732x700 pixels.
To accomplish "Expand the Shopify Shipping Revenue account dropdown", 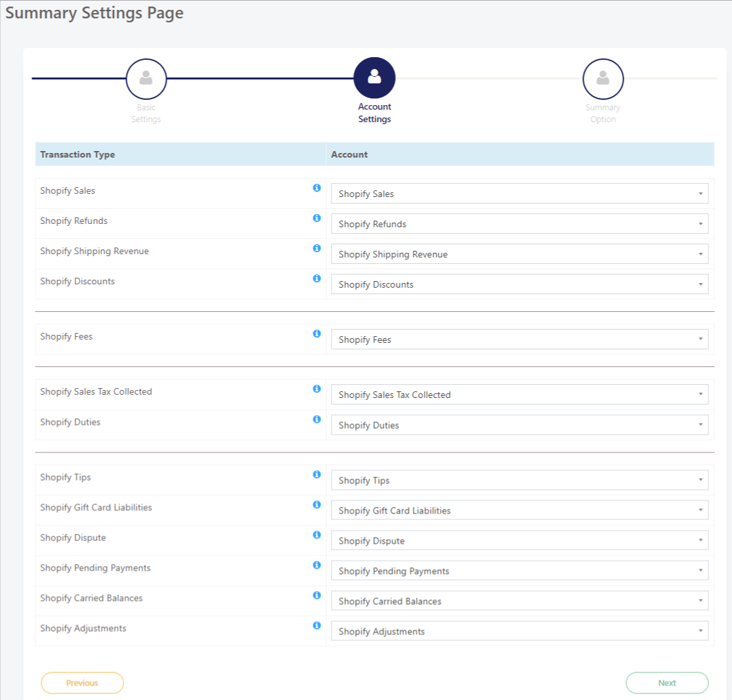I will [x=519, y=254].
